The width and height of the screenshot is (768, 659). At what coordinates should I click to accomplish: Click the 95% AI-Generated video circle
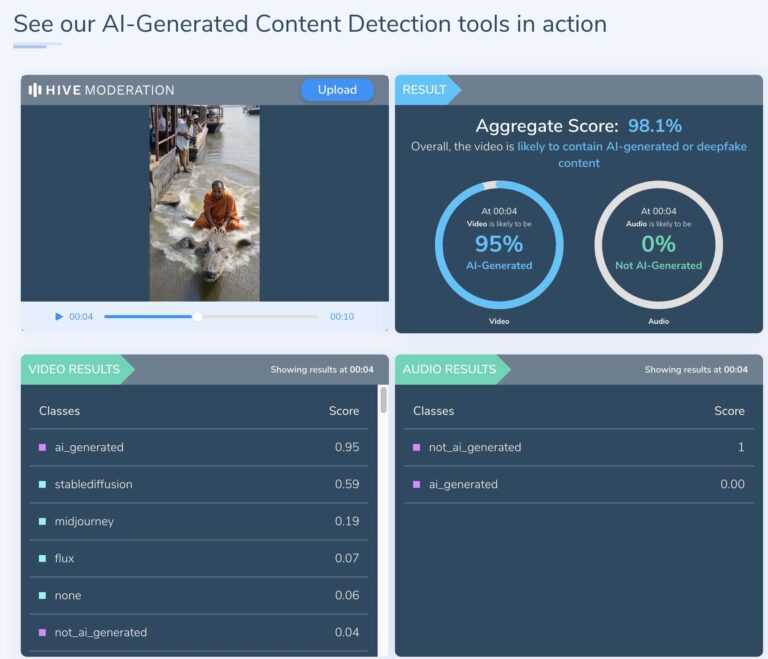[x=499, y=244]
